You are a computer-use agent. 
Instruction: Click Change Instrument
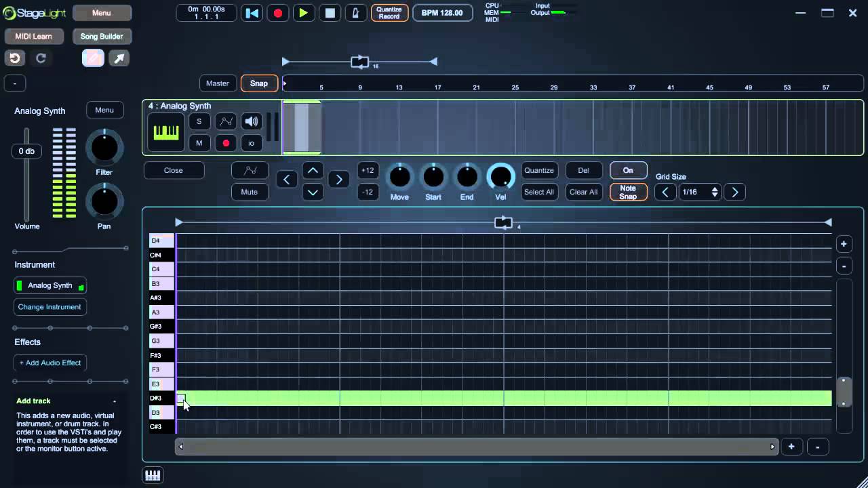point(50,307)
